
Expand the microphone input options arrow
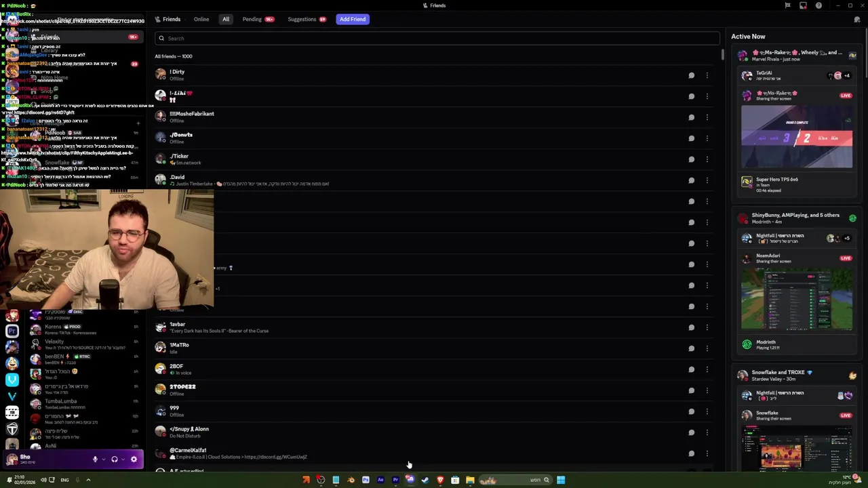(x=104, y=460)
